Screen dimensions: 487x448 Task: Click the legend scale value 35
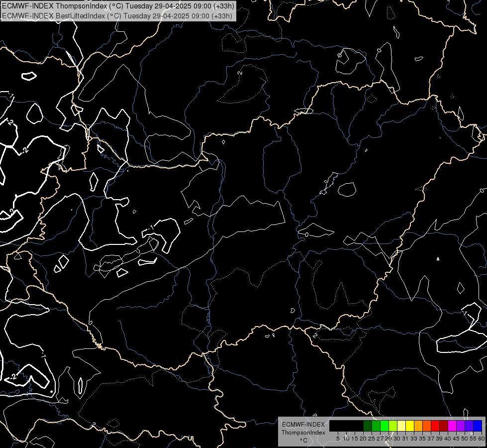(x=422, y=439)
